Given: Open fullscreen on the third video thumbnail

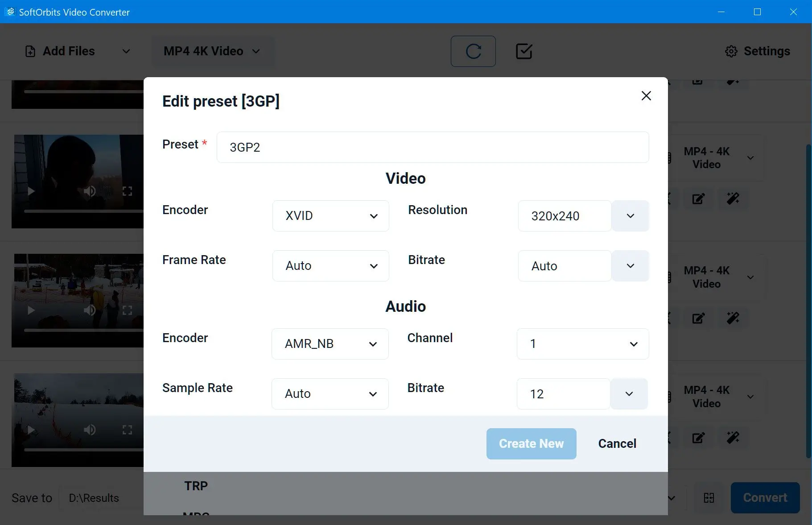Looking at the screenshot, I should click(127, 310).
